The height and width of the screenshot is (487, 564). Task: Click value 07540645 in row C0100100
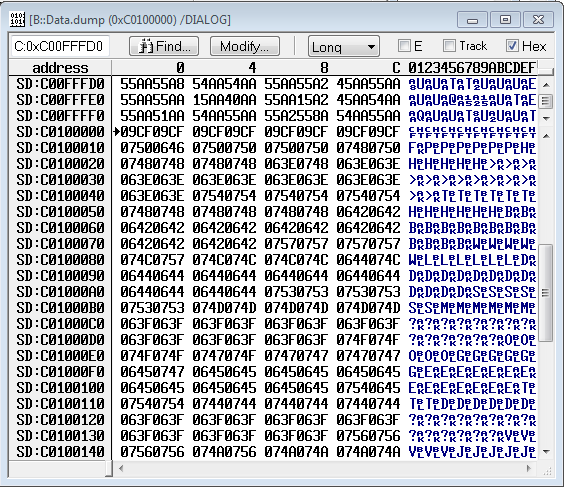click(368, 388)
